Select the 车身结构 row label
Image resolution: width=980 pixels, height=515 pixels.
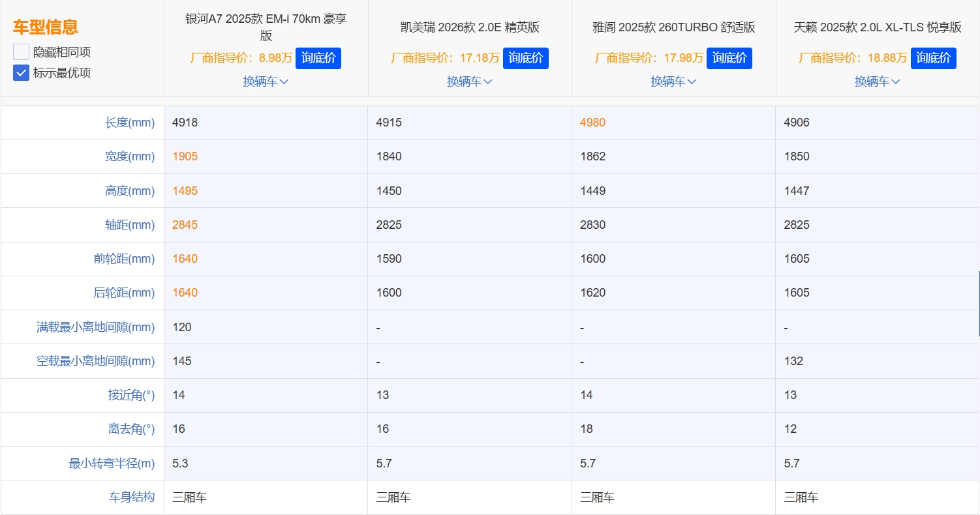pos(132,497)
